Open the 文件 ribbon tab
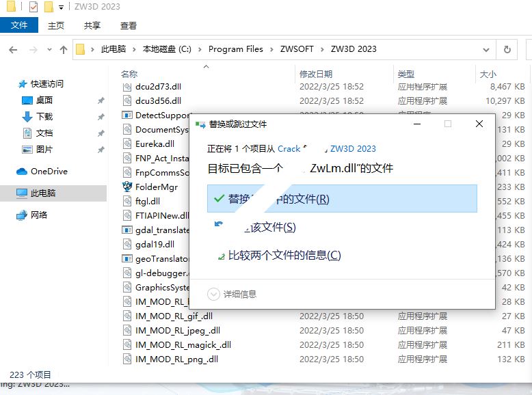 [x=19, y=25]
